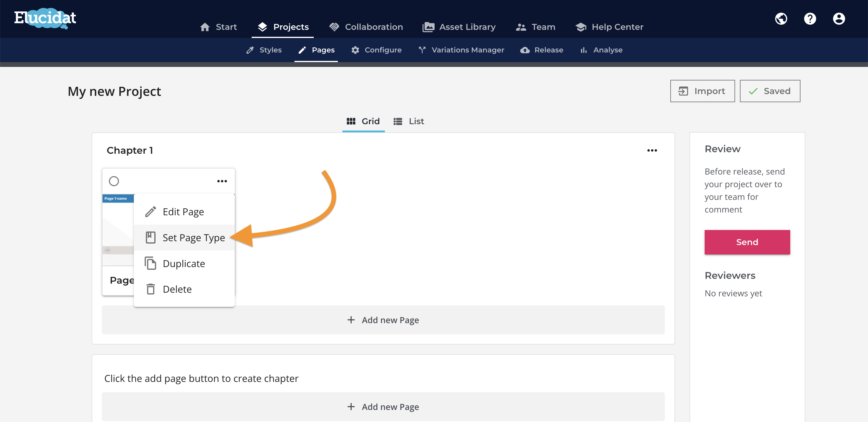The image size is (868, 422).
Task: Select the Page 1 radio circle
Action: pos(114,181)
